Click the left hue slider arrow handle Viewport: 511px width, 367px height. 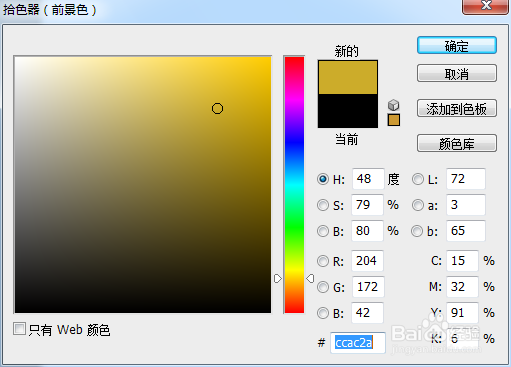click(278, 278)
